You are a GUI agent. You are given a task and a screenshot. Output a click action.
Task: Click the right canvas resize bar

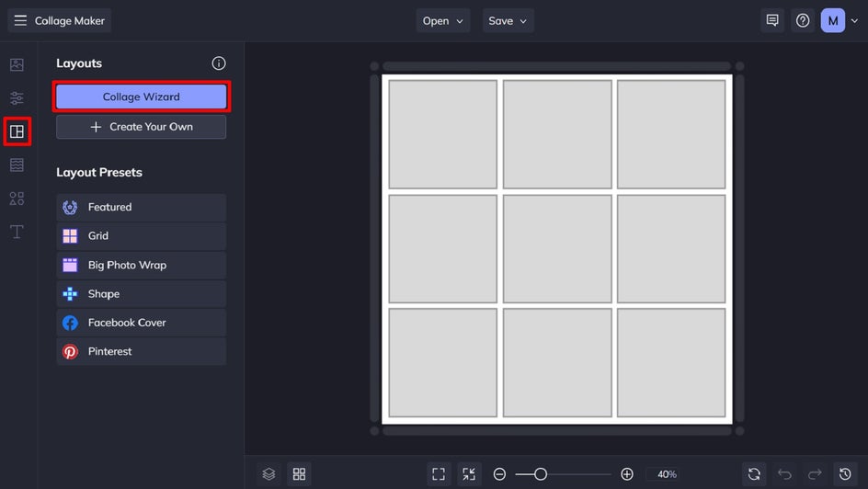point(739,248)
